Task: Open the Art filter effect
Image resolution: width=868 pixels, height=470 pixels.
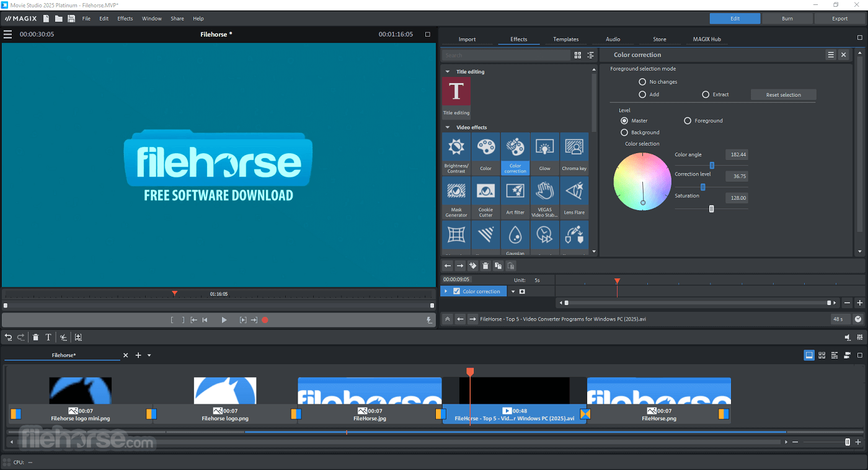Action: 515,198
